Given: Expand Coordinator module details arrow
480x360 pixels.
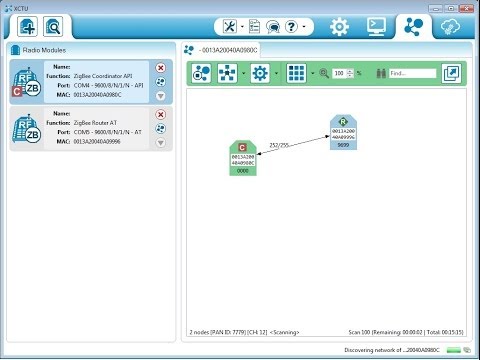Looking at the screenshot, I should [161, 96].
